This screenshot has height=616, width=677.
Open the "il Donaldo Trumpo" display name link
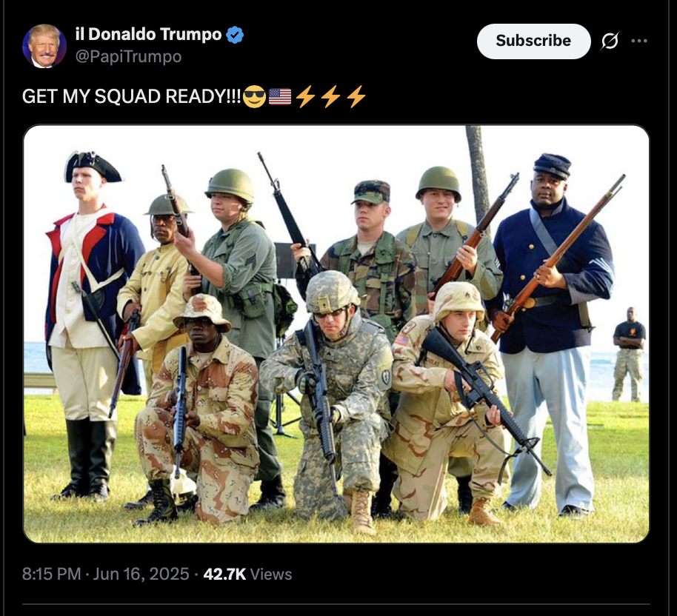point(148,34)
